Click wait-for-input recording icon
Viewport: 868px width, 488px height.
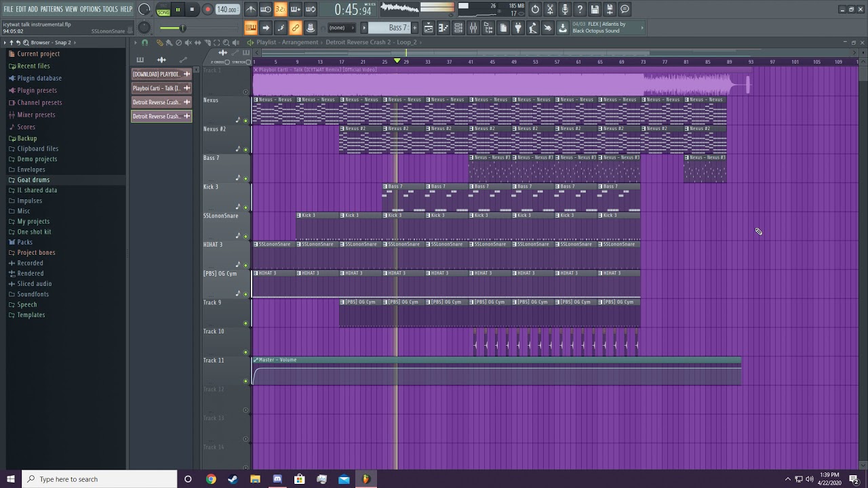(x=266, y=9)
